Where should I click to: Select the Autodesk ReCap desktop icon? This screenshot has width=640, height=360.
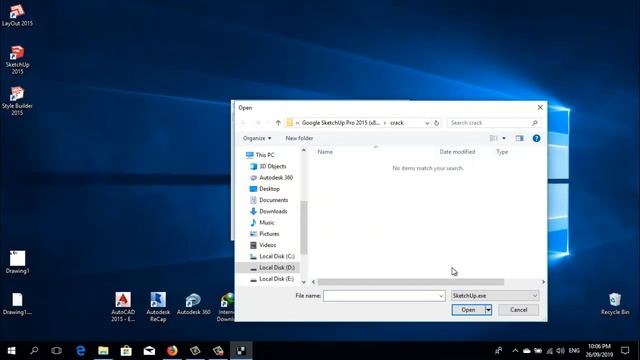coord(158,307)
